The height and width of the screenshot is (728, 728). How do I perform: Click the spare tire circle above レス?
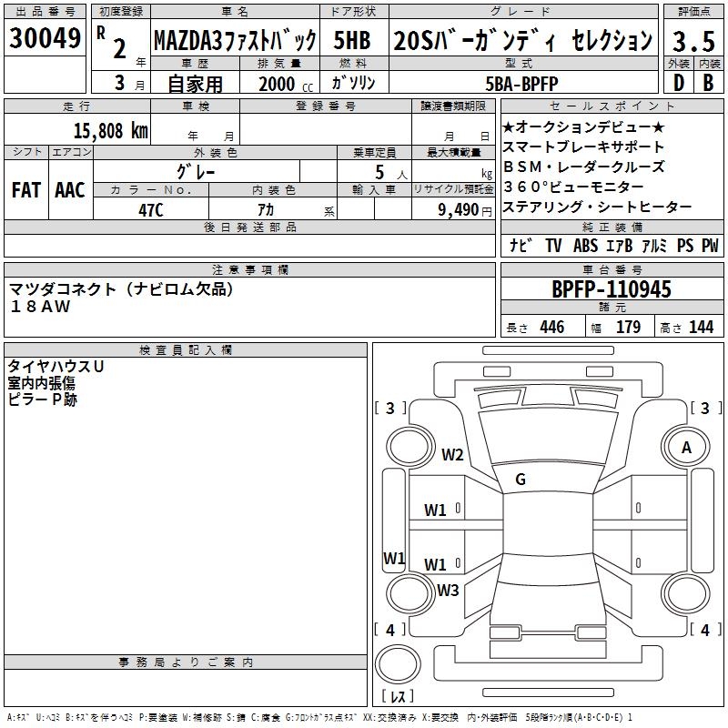[398, 664]
